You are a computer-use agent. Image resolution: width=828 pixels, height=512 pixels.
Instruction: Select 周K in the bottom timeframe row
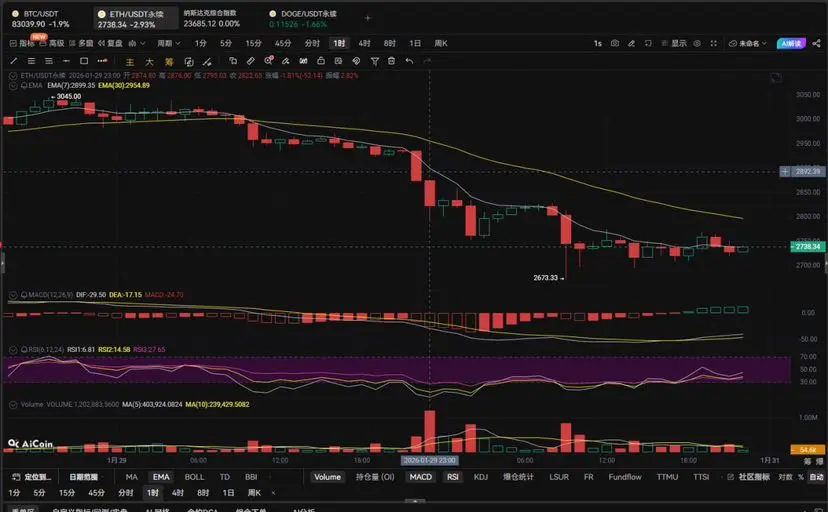[255, 493]
